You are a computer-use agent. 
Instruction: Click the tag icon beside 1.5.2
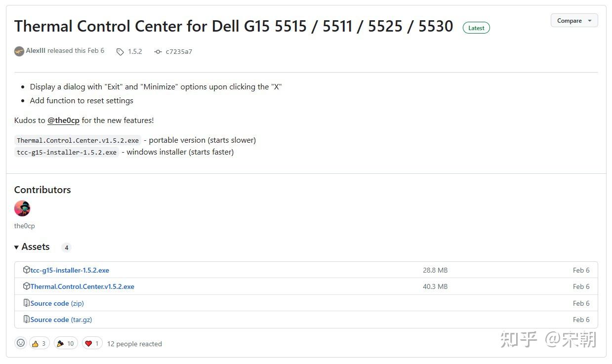(120, 52)
